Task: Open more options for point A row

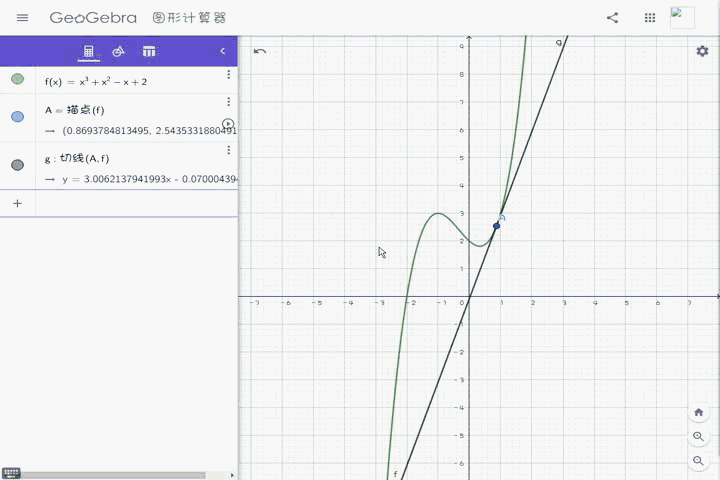Action: pos(228,102)
